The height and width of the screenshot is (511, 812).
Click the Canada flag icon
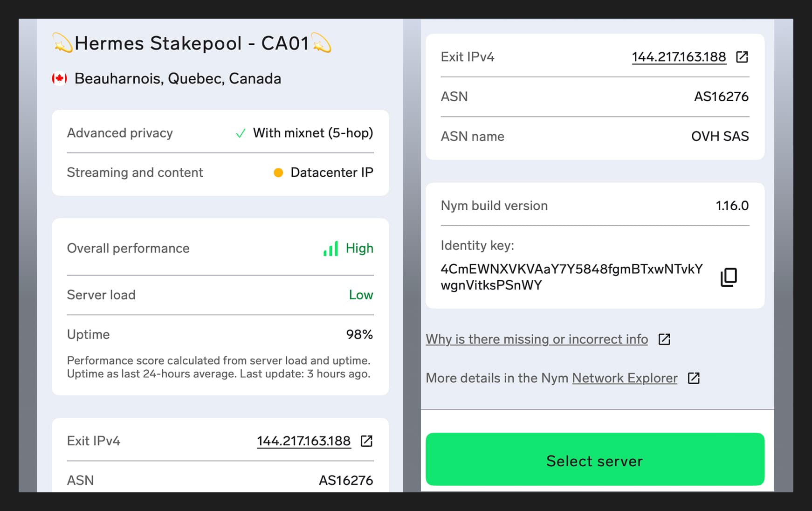click(x=60, y=78)
